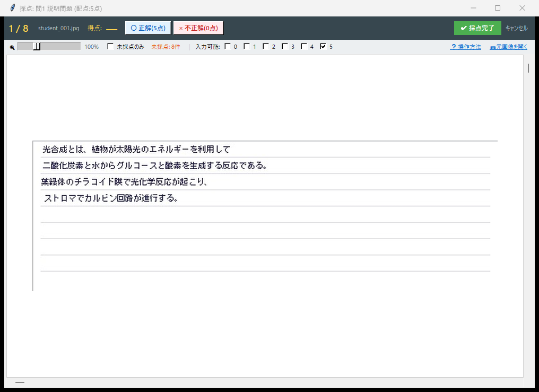Image resolution: width=539 pixels, height=392 pixels.
Task: Check the score 4 checkbox
Action: coord(304,47)
